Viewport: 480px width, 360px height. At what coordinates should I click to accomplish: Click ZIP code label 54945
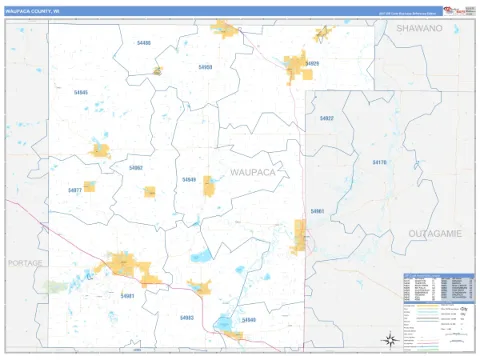pyautogui.click(x=81, y=92)
